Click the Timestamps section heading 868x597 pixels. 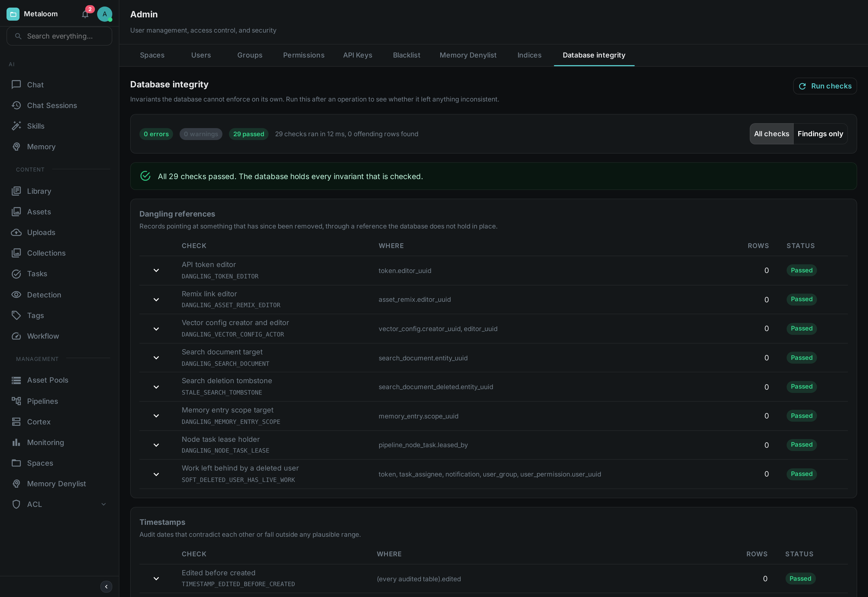click(x=162, y=522)
